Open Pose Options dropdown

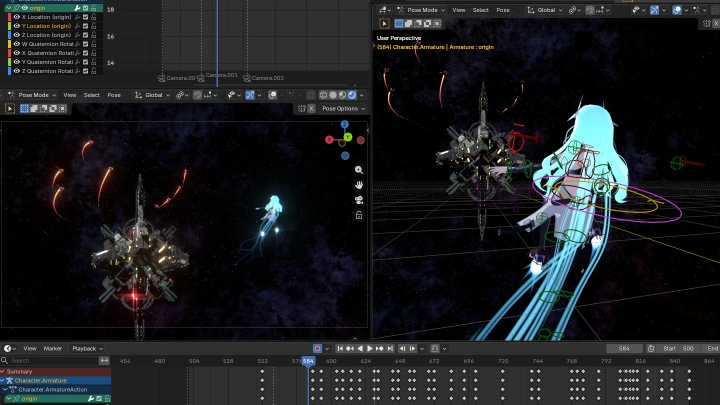coord(343,108)
